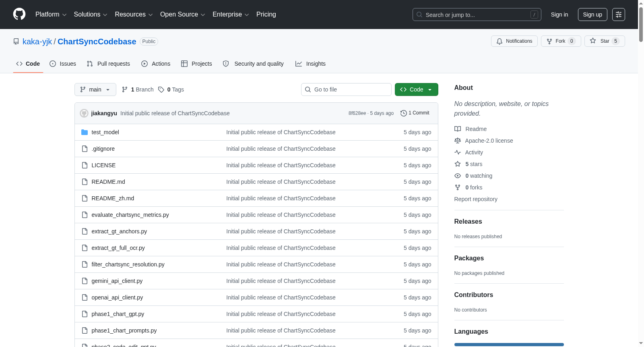Click the bell icon in Notifications button
The width and height of the screenshot is (644, 347).
pos(500,41)
